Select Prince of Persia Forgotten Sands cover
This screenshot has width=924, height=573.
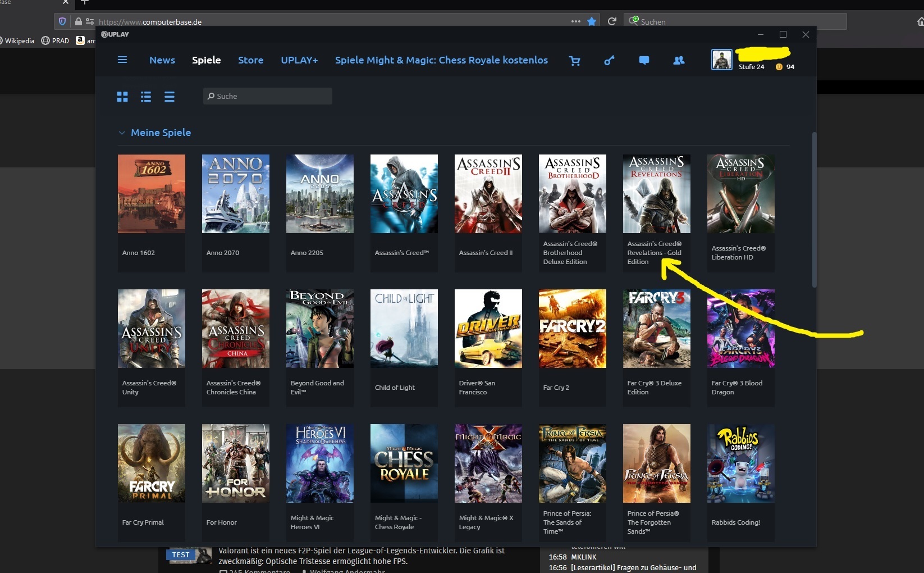[657, 463]
